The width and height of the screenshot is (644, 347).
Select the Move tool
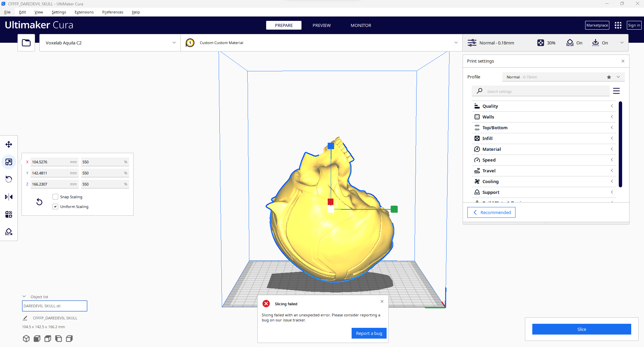click(x=9, y=144)
